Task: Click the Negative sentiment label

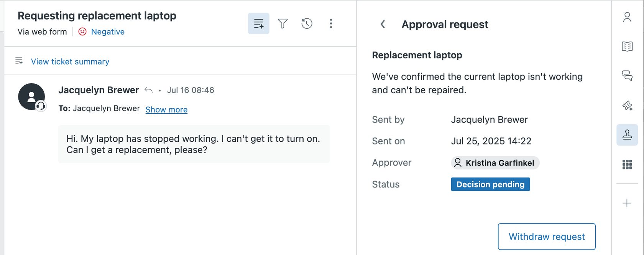Action: point(107,32)
